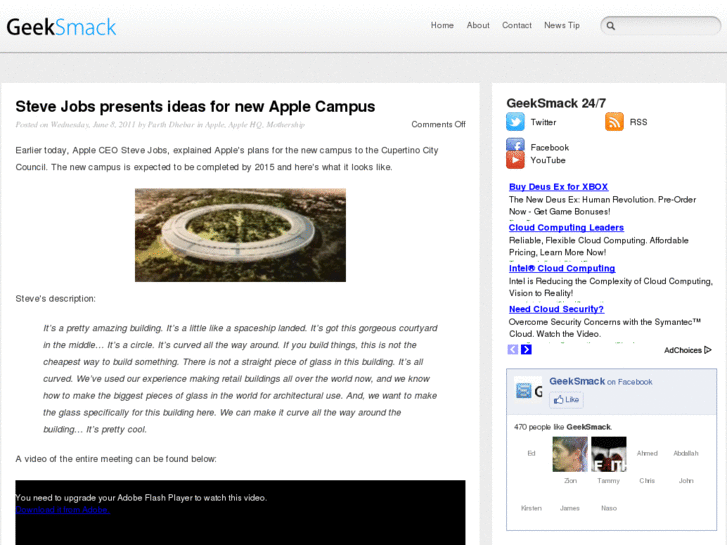The image size is (727, 545).
Task: Click Ed's fan entry
Action: 531,453
